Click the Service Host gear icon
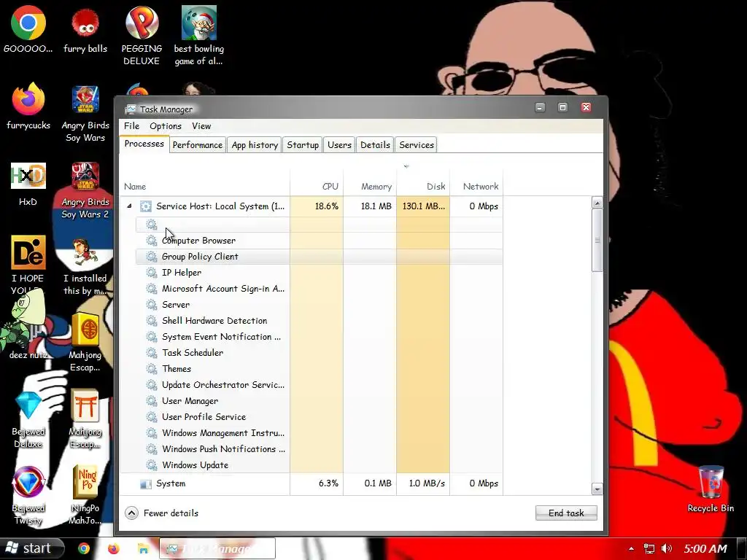This screenshot has width=747, height=560. click(145, 206)
